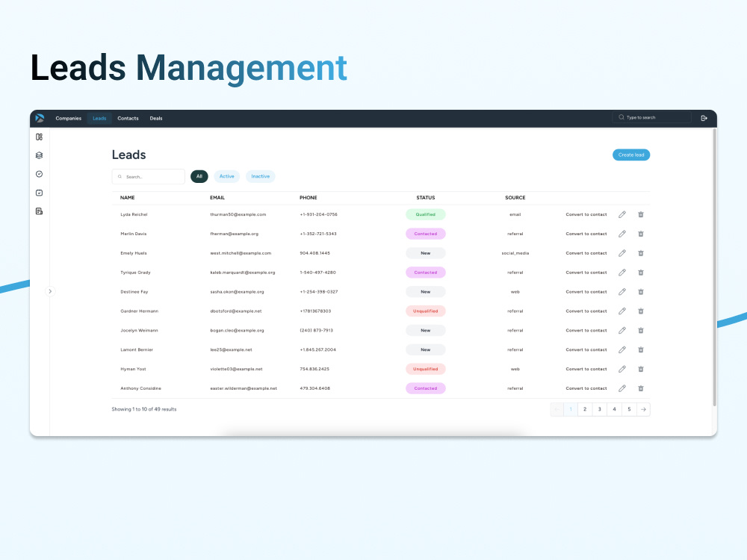Viewport: 747px width, 560px height.
Task: Delete the Gardner Hermann lead
Action: (x=641, y=311)
